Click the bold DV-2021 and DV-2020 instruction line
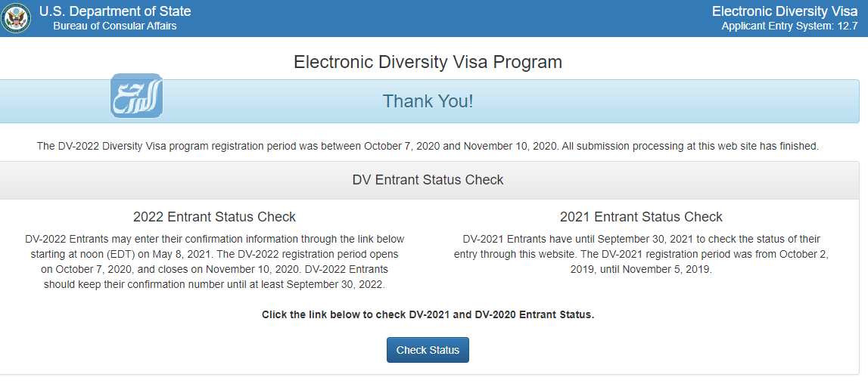Screen dimensions: 868x390 coord(428,314)
